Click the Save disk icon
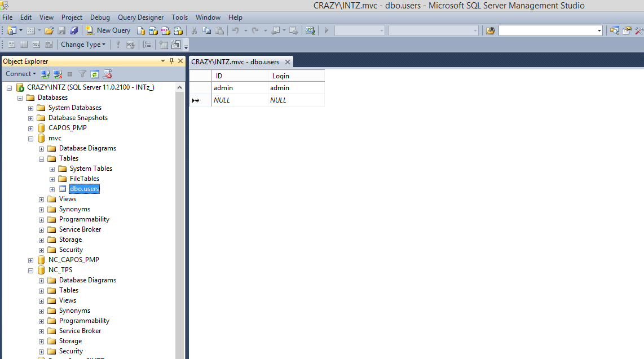 pyautogui.click(x=61, y=30)
